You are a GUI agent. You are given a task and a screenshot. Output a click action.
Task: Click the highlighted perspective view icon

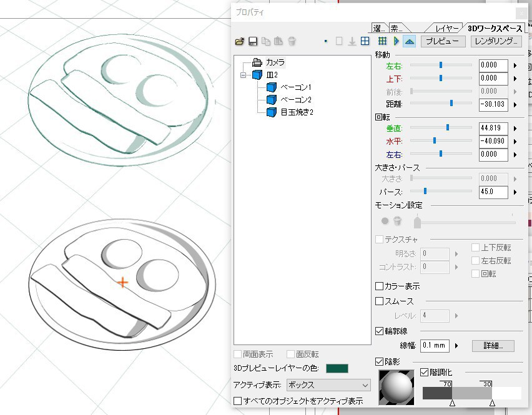click(x=410, y=41)
